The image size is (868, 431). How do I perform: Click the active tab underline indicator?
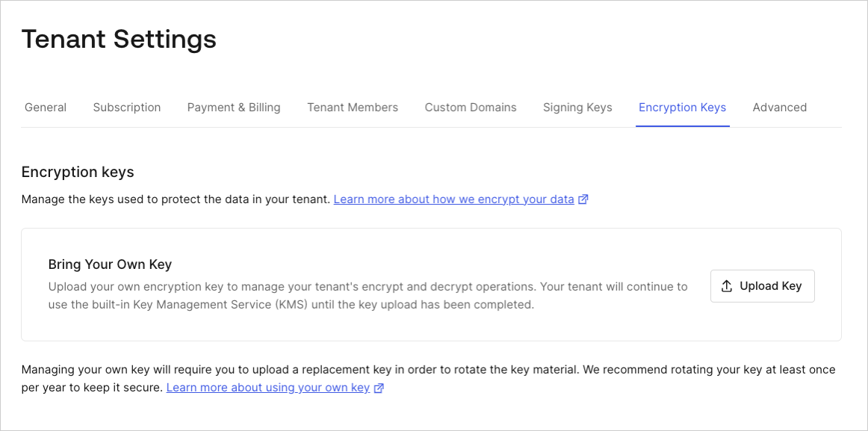(682, 125)
